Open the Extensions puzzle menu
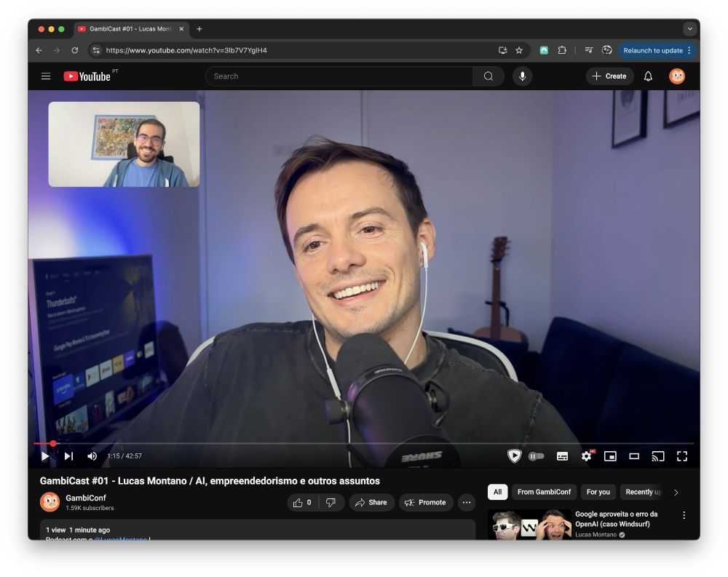Screen dimensions: 728x577 coord(562,50)
